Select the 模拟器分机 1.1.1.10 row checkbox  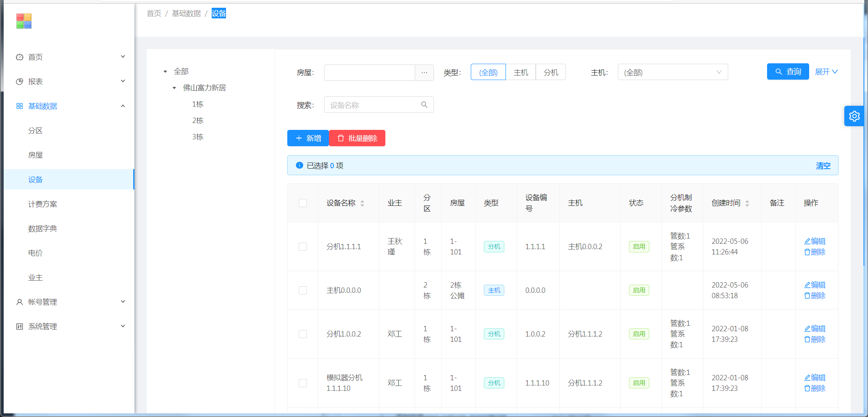pos(303,383)
